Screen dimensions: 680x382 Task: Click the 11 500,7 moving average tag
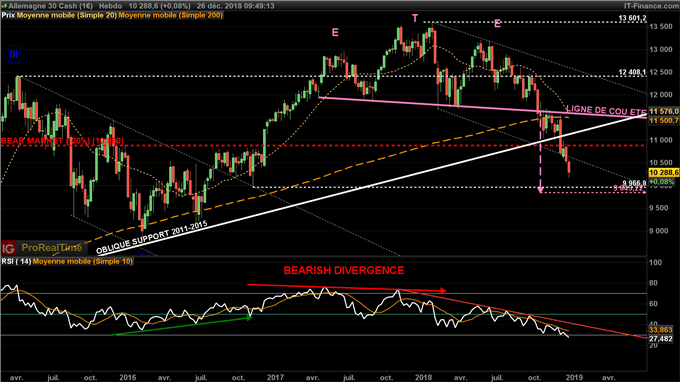(x=664, y=121)
